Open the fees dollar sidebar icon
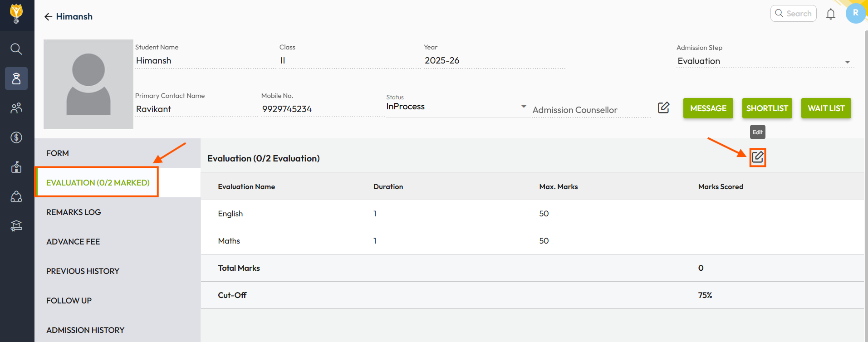Viewport: 868px width, 342px height. pos(16,137)
